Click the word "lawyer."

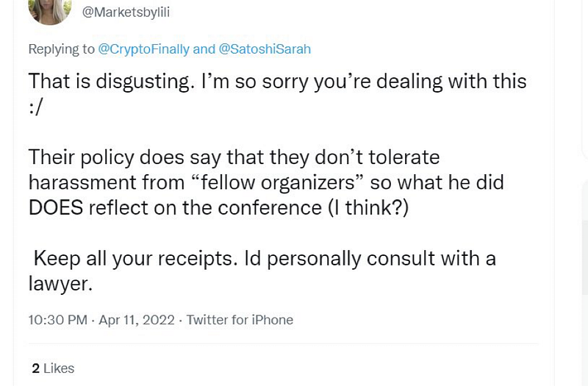60,284
